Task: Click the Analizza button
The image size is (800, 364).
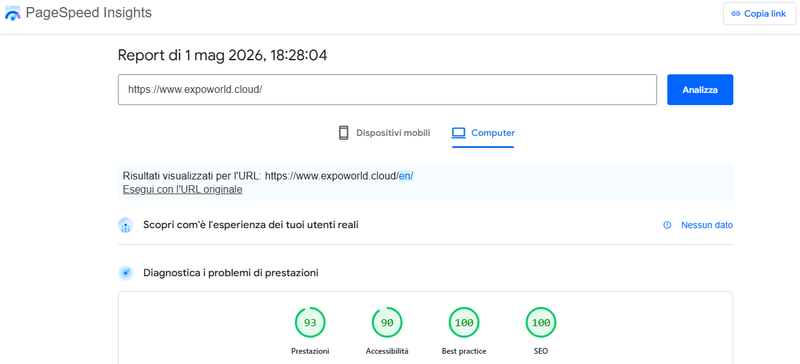Action: click(x=700, y=90)
